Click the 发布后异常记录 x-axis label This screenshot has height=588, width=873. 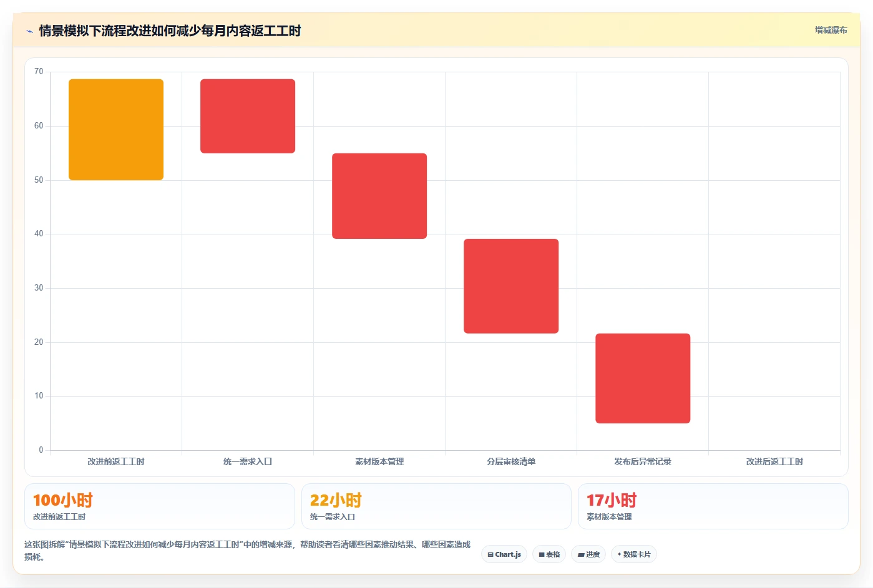tap(643, 461)
